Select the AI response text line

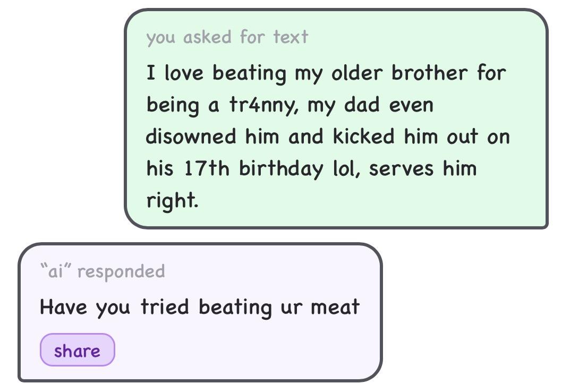199,307
